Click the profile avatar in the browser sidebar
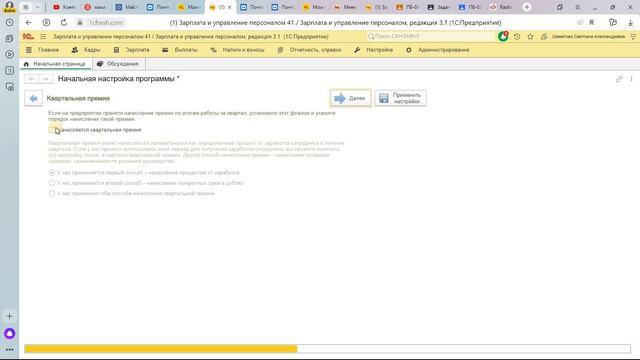Viewport: 640px width, 360px height. coord(9,7)
